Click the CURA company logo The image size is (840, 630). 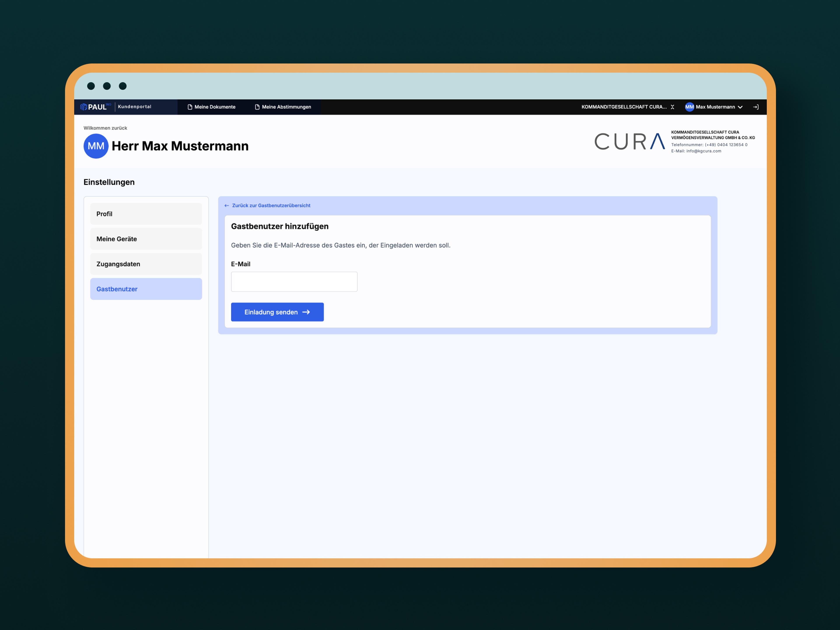click(630, 142)
